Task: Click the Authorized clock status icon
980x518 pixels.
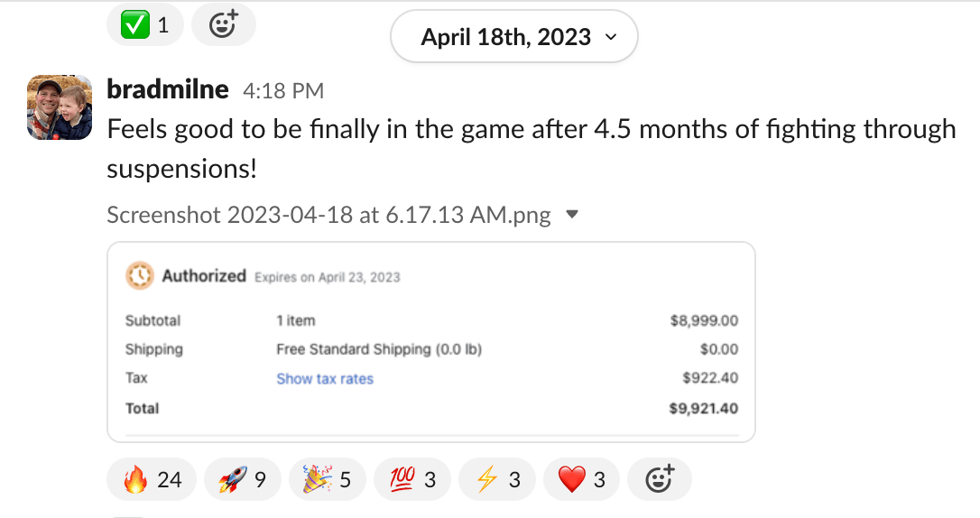Action: click(x=140, y=276)
